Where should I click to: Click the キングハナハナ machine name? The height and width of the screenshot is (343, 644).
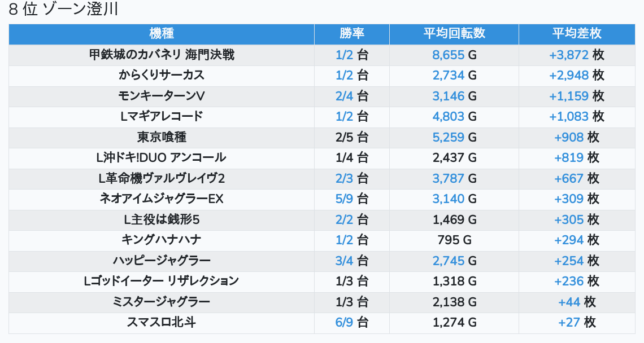click(x=162, y=240)
